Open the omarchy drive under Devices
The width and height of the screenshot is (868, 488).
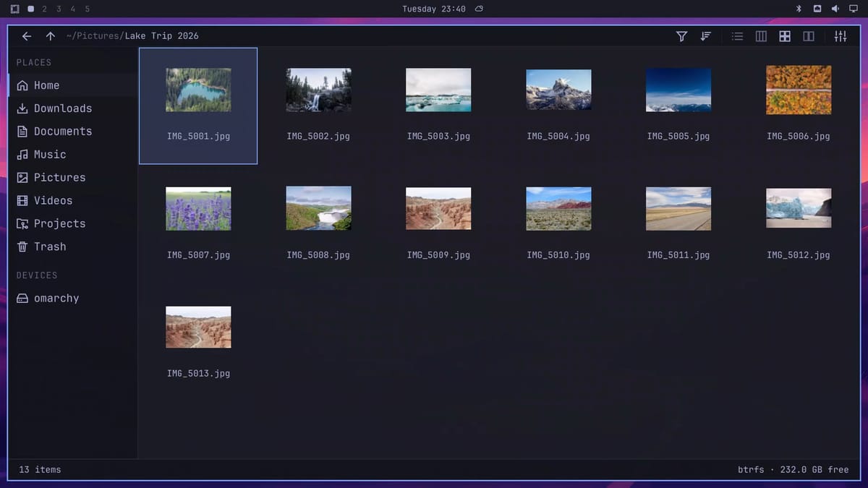pos(73,299)
